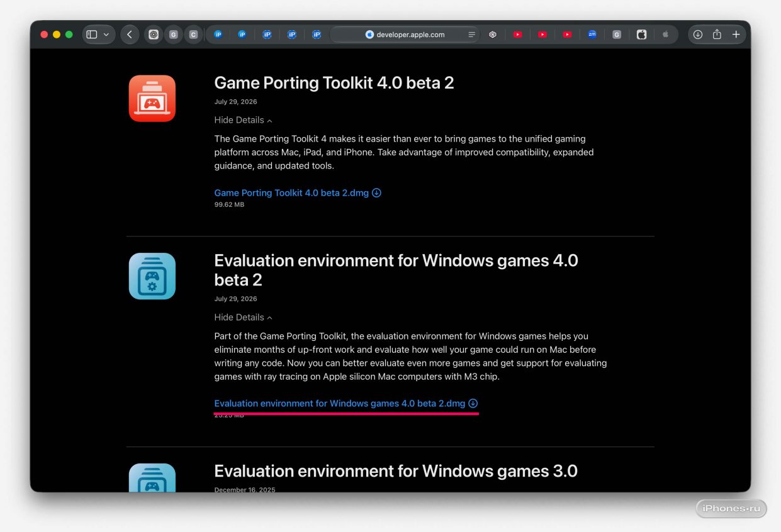Open the G tab beside the ChatGPT tab
Viewport: 781px width, 532px height.
click(x=173, y=35)
